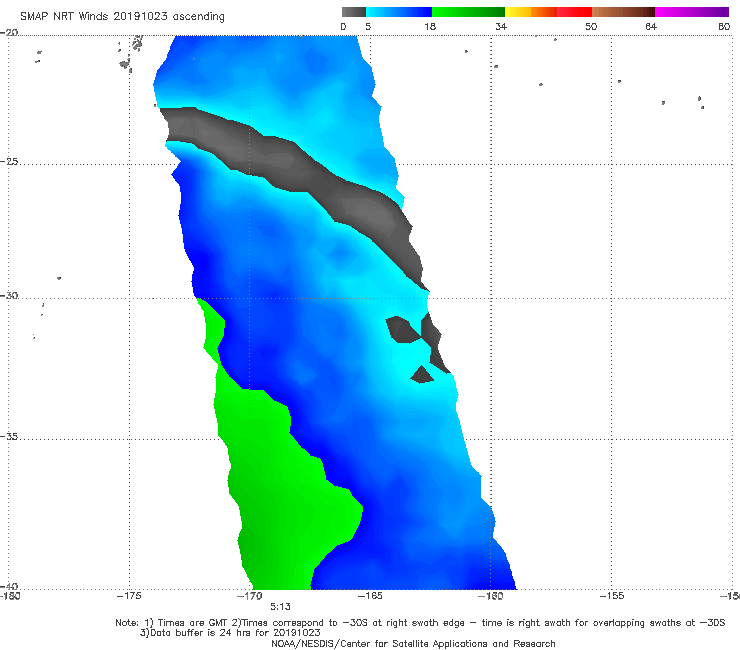Click the latitude label '-30'
Viewport: 740px width, 650px height.
9,295
